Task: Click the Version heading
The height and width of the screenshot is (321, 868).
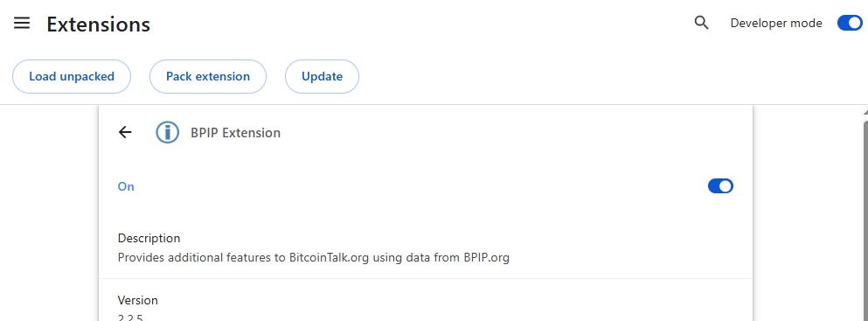Action: tap(138, 301)
